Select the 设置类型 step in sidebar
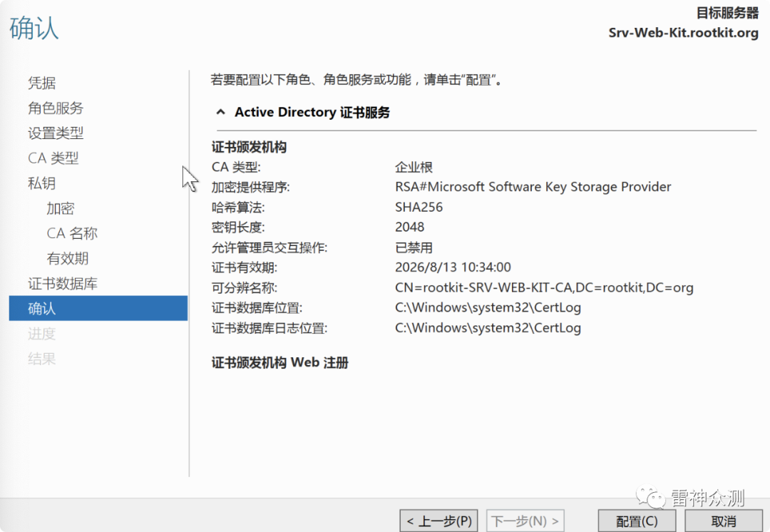The width and height of the screenshot is (770, 532). point(56,133)
